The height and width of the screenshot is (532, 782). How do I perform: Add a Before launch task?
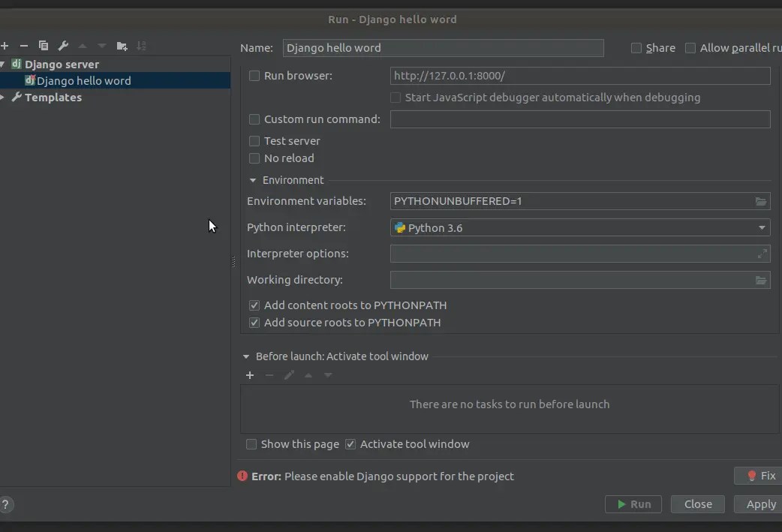coord(250,375)
